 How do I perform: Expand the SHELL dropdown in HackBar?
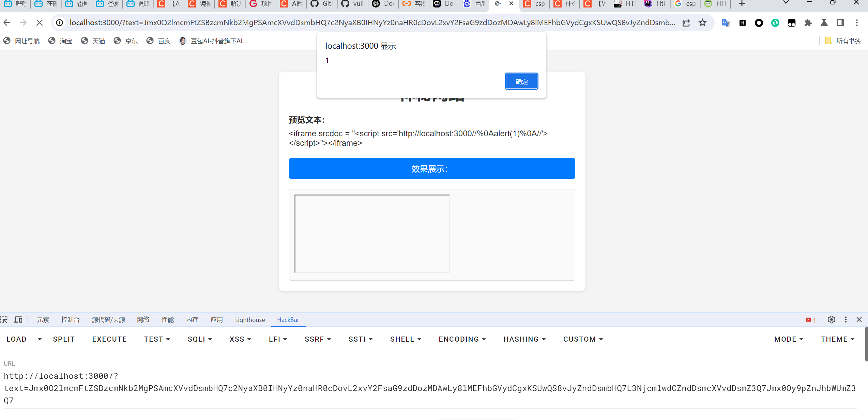406,339
